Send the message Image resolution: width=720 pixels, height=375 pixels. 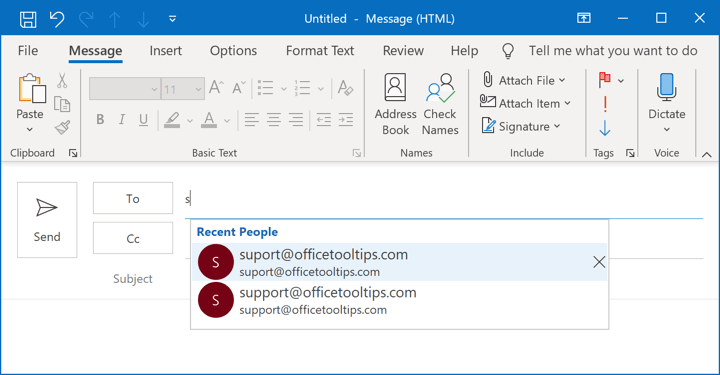click(47, 220)
